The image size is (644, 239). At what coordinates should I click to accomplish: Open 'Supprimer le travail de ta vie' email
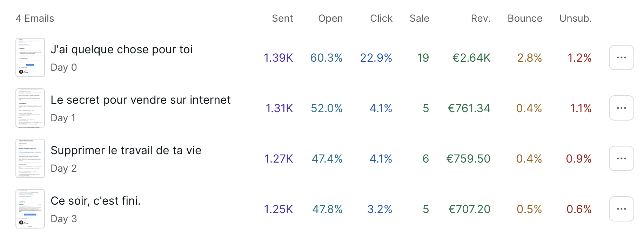(126, 150)
